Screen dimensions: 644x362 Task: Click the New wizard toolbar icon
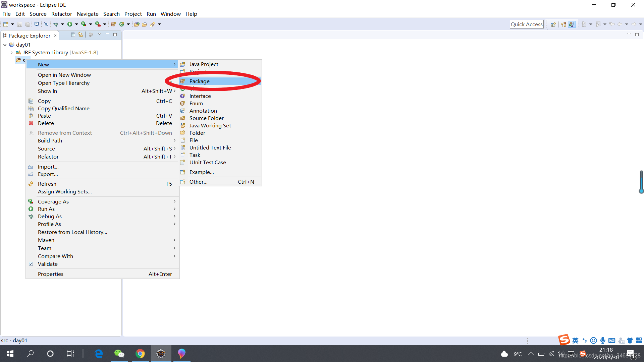click(6, 24)
